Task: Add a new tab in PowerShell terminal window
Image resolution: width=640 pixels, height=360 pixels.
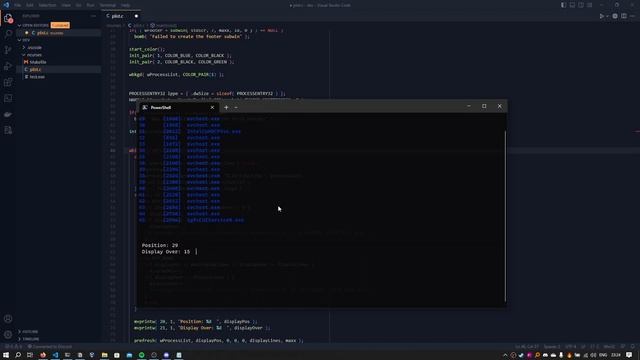Action: 226,107
